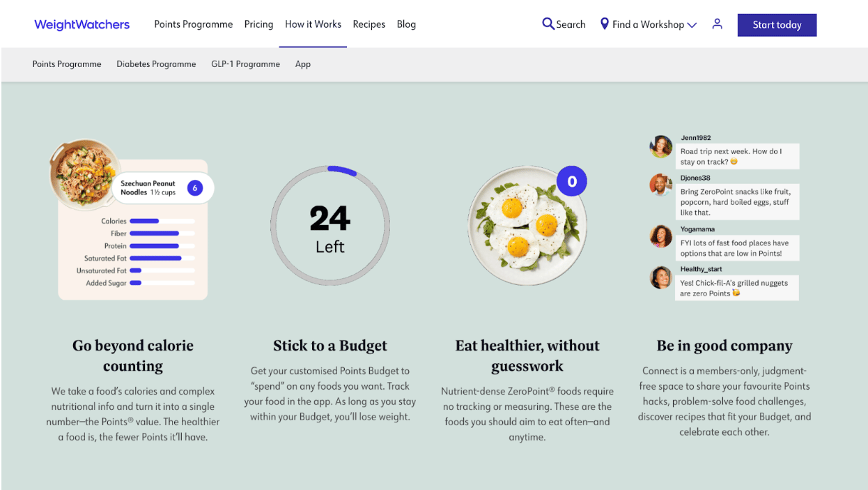Expand the Find a Workshop dropdown chevron
Screen dimensions: 868x490
tap(692, 25)
